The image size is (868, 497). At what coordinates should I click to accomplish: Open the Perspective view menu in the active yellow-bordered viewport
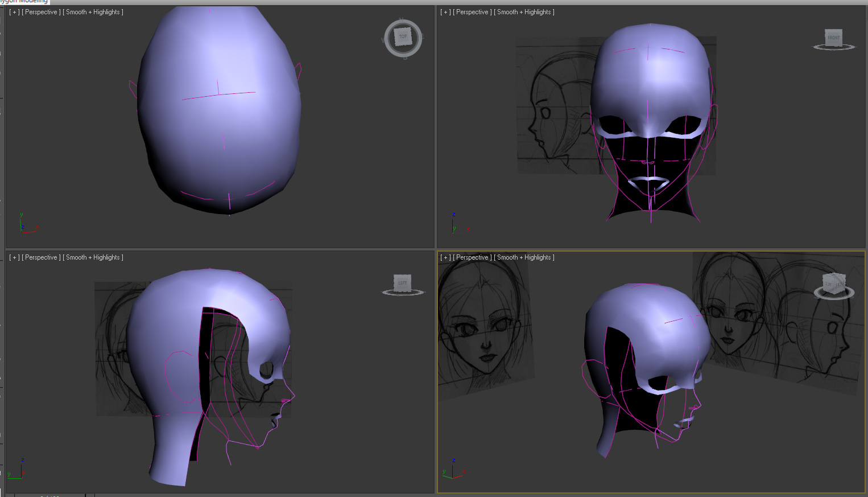[x=472, y=257]
